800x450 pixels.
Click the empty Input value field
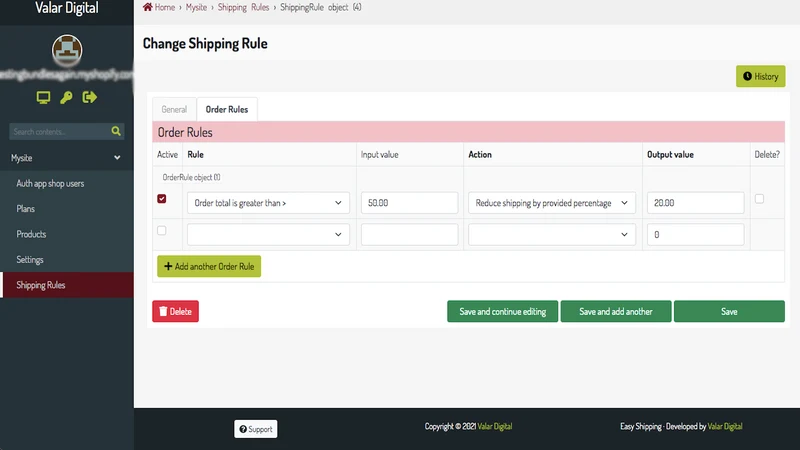pyautogui.click(x=409, y=234)
